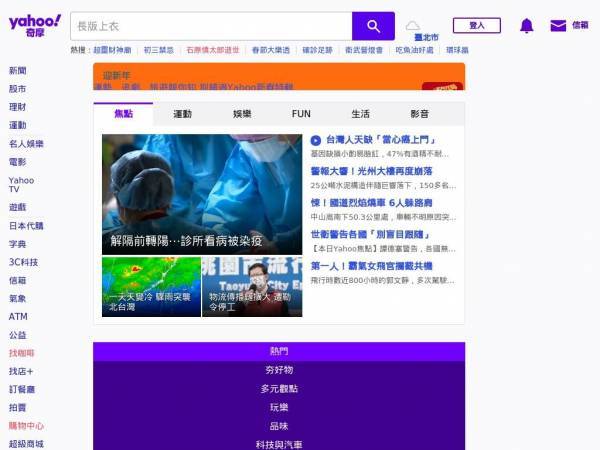The image size is (600, 450).
Task: Switch to the 生活 tab
Action: [360, 114]
